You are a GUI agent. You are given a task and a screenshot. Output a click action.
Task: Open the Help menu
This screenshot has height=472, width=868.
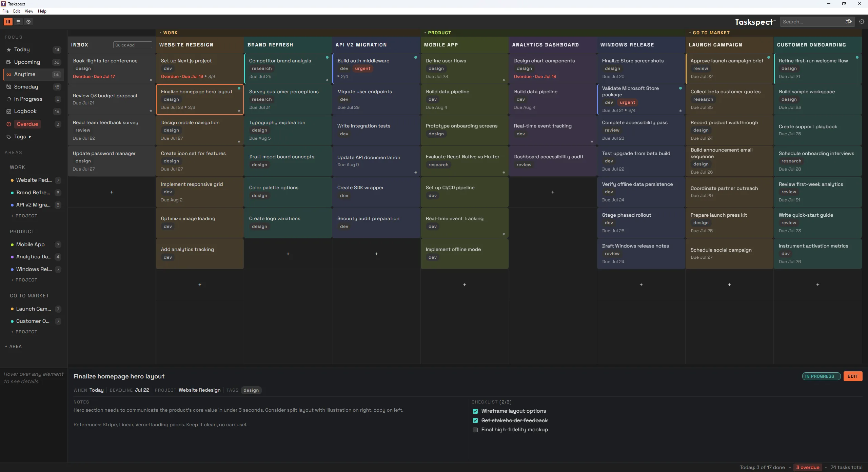tap(42, 11)
